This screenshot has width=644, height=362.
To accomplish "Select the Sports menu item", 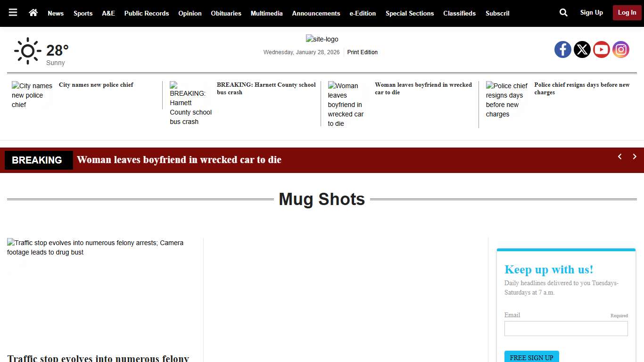I will (x=83, y=13).
